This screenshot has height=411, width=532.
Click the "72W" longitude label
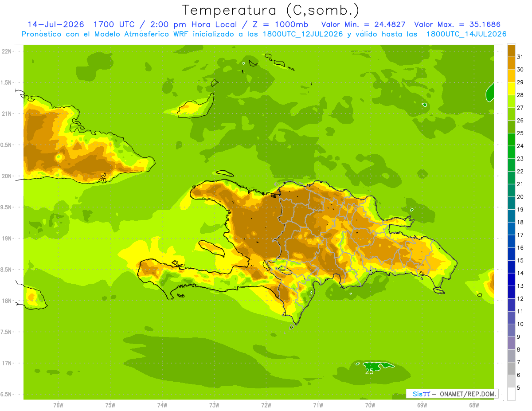pyautogui.click(x=266, y=405)
